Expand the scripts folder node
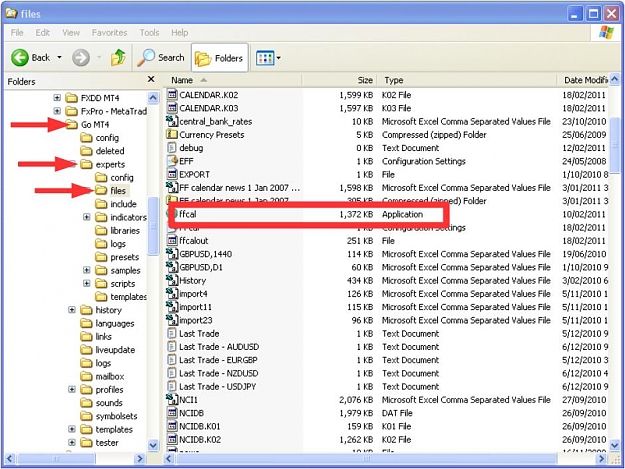The width and height of the screenshot is (625, 469). pyautogui.click(x=86, y=283)
